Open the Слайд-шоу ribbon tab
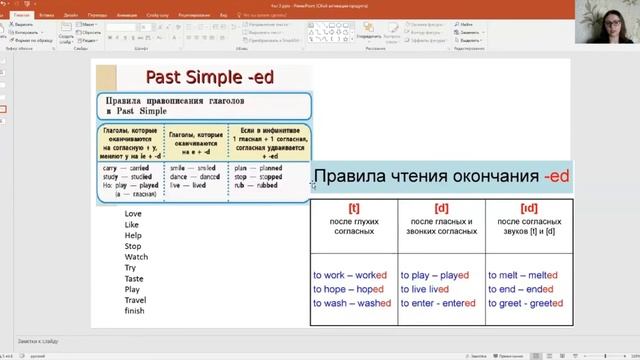Screen dimensions: 640x360 [158, 15]
